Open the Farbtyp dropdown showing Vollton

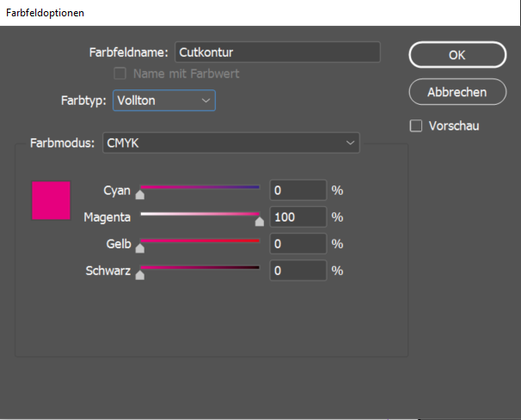163,100
